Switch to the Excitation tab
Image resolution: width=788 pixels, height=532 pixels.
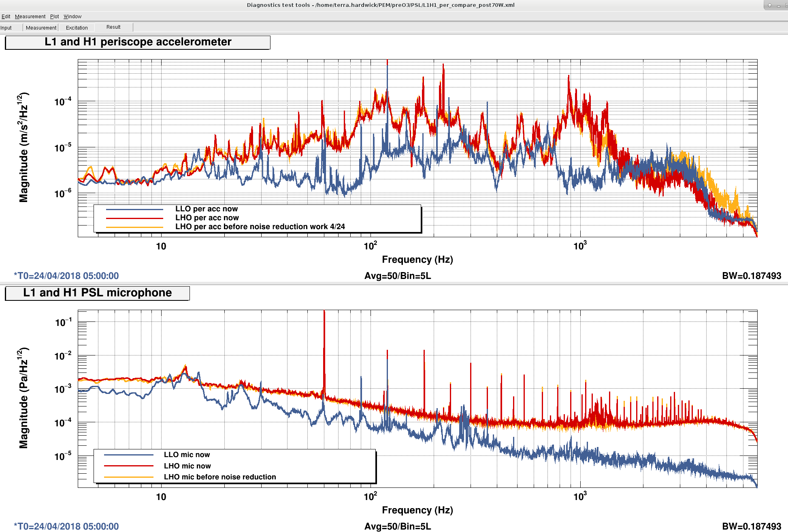point(77,28)
